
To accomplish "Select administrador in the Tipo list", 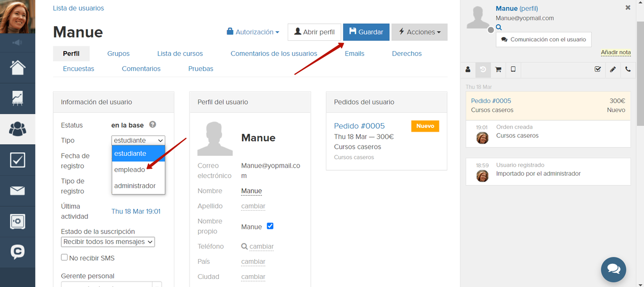I will [x=138, y=185].
